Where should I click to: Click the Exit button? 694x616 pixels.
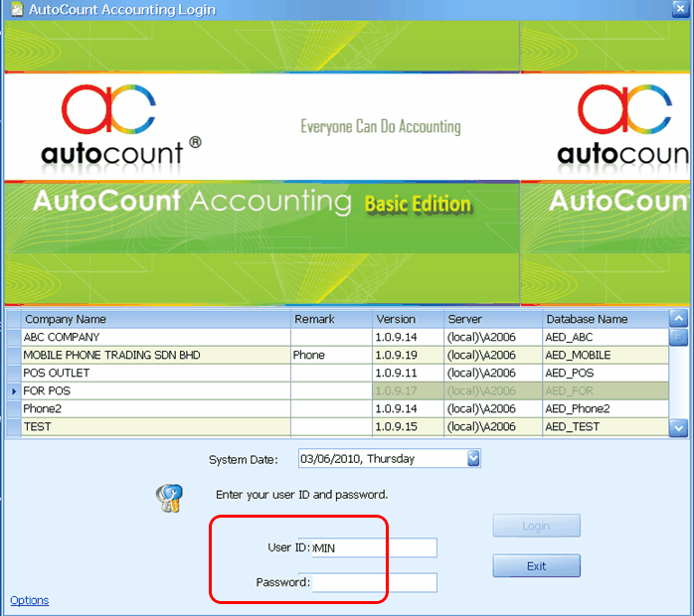(x=537, y=566)
